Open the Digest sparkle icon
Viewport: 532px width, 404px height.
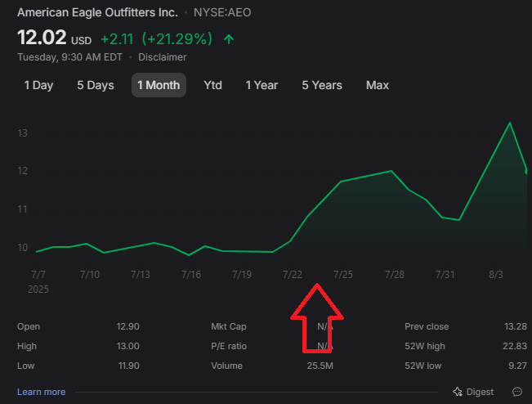click(x=458, y=392)
